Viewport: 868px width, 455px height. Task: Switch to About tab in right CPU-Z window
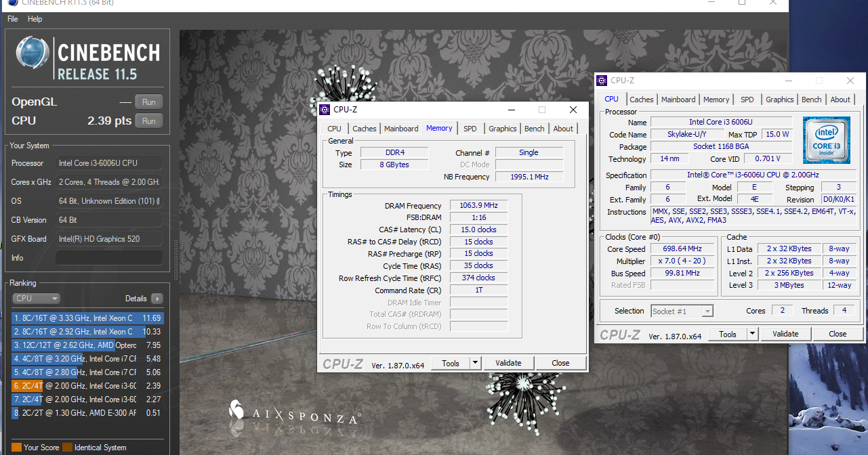(840, 100)
